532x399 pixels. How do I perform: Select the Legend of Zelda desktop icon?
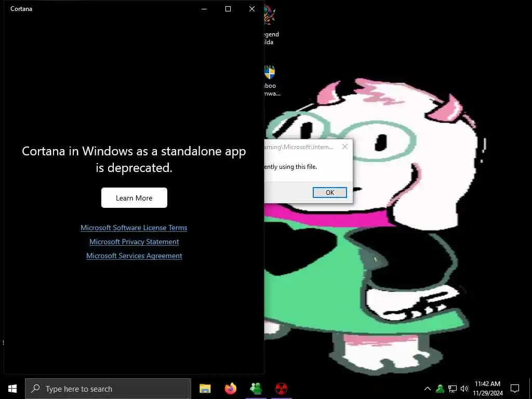[270, 24]
